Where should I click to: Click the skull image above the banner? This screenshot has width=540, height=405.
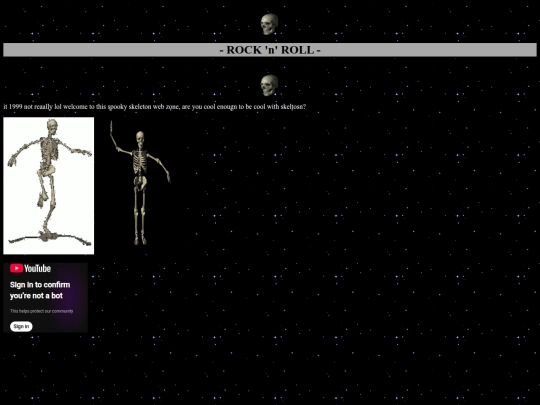[269, 24]
